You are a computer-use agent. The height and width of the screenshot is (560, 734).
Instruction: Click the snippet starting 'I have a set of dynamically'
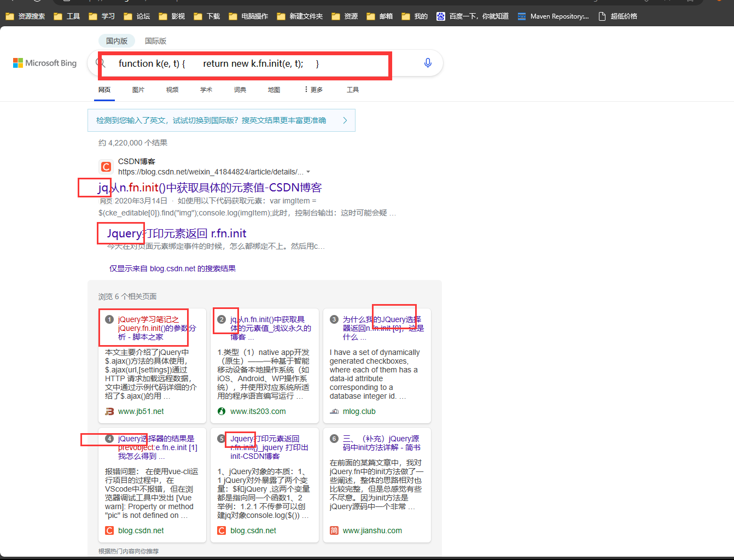click(x=375, y=374)
